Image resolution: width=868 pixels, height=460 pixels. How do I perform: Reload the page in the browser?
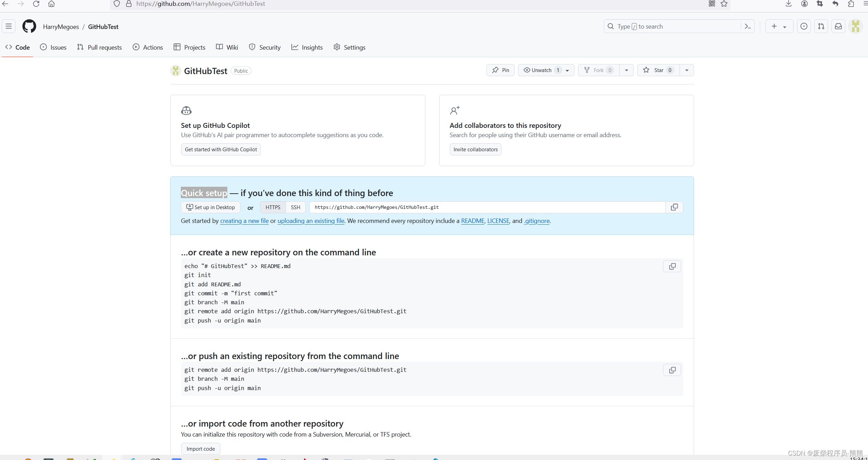(x=36, y=4)
